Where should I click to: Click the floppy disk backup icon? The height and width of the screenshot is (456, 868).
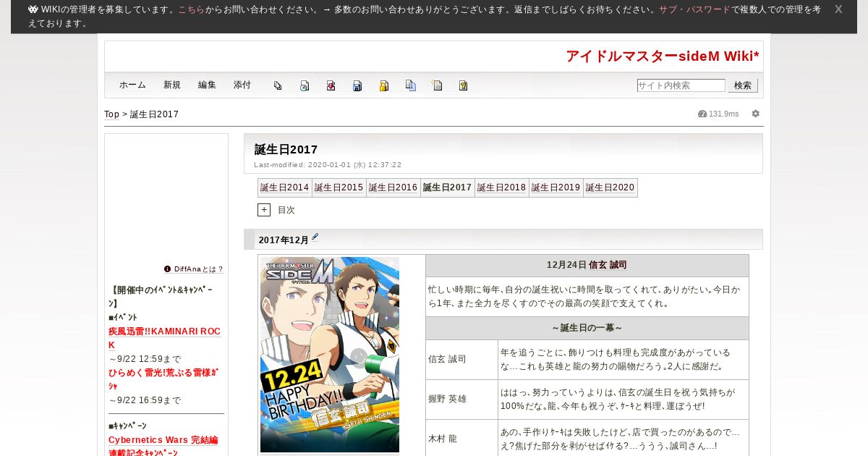[x=357, y=85]
